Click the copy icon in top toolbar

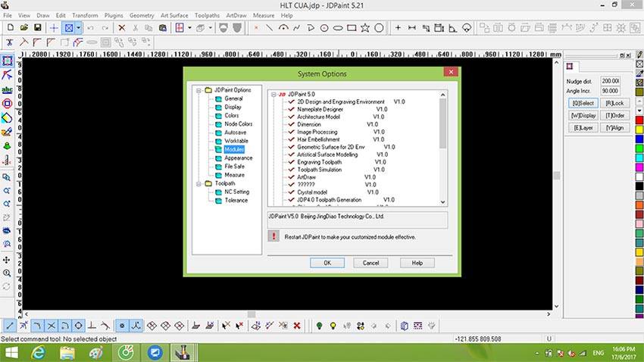(148, 28)
